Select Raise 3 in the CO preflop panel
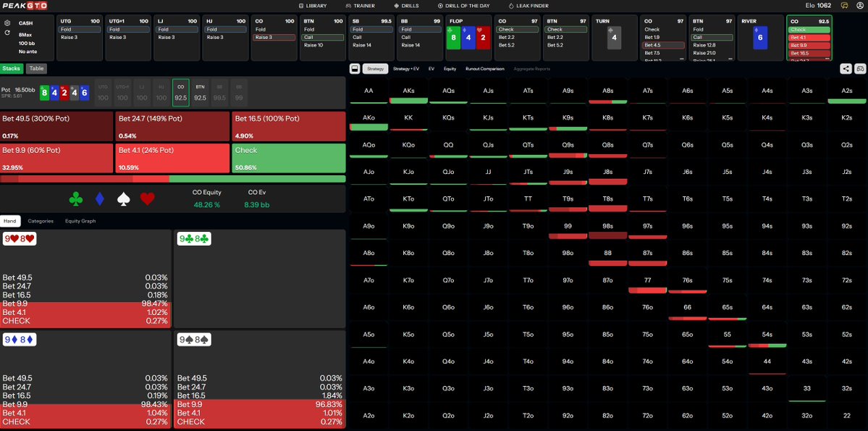The height and width of the screenshot is (431, 868). (274, 37)
